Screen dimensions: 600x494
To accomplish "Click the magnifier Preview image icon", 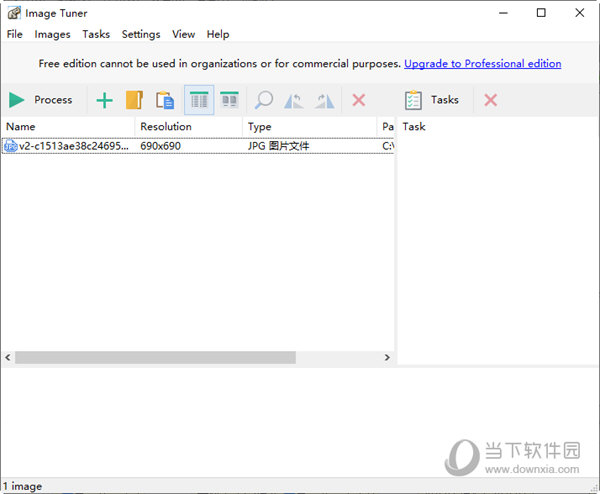I will (x=264, y=100).
